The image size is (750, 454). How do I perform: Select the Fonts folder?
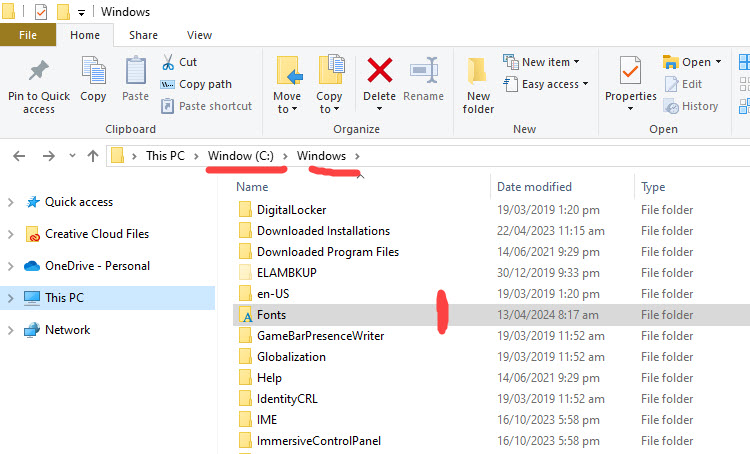[271, 315]
